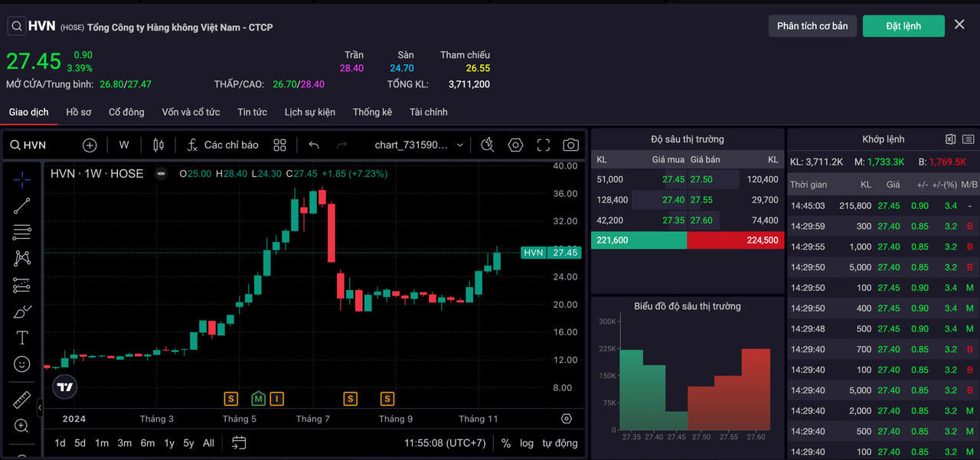
Task: Switch to the Tin tức tab
Action: (x=252, y=112)
